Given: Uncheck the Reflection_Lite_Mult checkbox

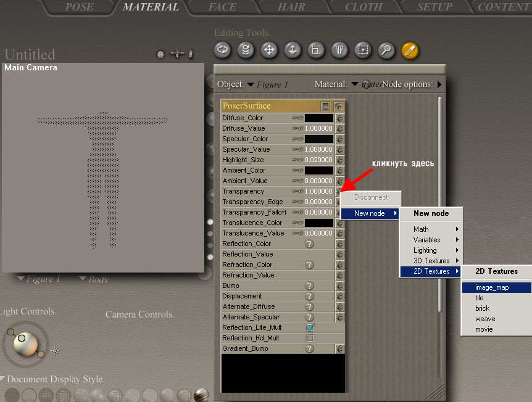Looking at the screenshot, I should 310,328.
